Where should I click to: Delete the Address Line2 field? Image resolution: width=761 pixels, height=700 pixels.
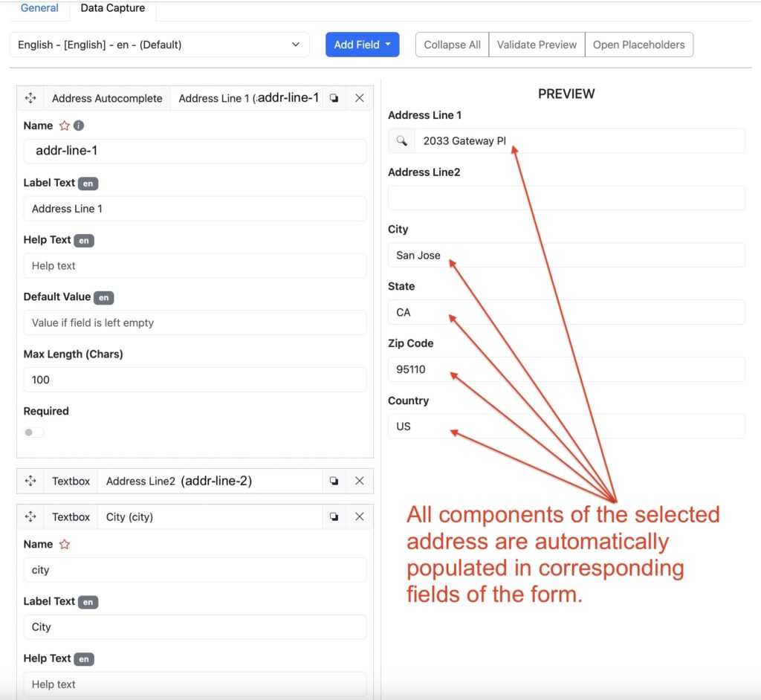click(360, 481)
